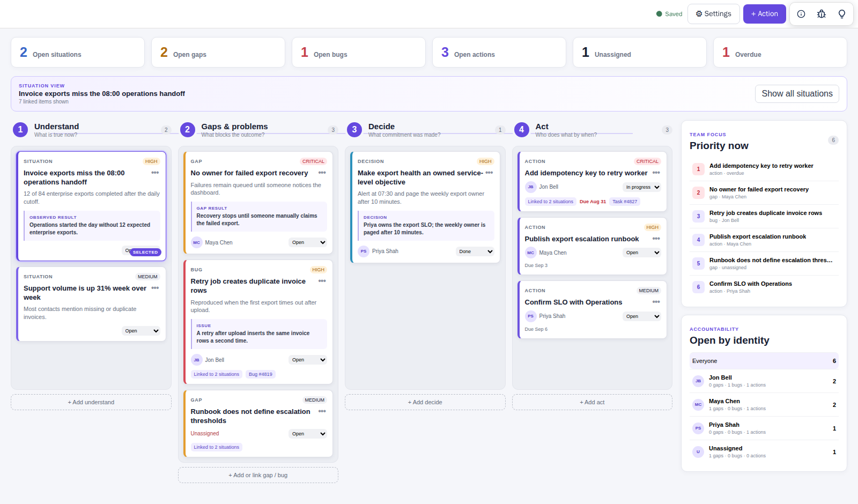
Task: Open the status dropdown on 'Confirm SLO with Operations' card
Action: (x=642, y=316)
